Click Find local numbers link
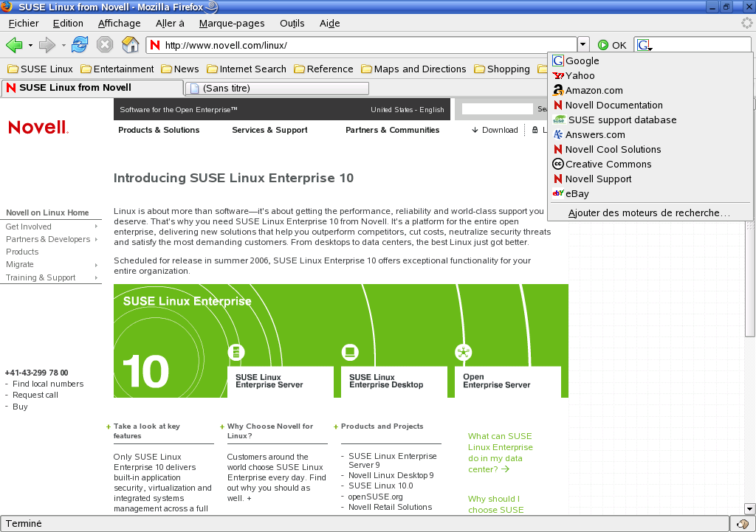Image resolution: width=756 pixels, height=532 pixels. click(48, 384)
